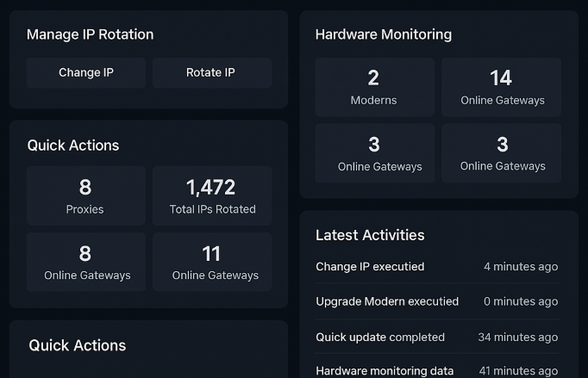Select the Hardware Monitoring panel title
Image resolution: width=588 pixels, height=378 pixels.
tap(383, 34)
